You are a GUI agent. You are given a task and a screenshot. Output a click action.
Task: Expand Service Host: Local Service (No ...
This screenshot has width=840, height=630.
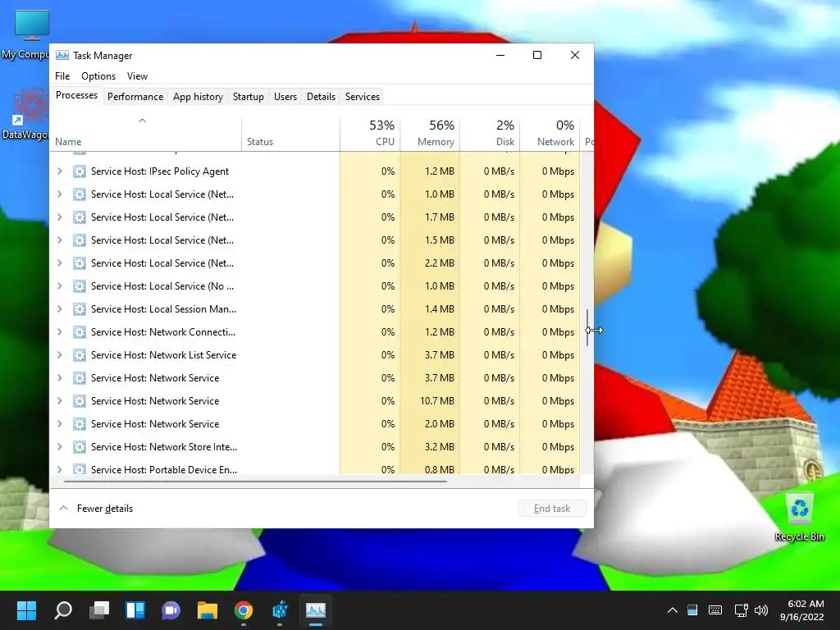[59, 286]
